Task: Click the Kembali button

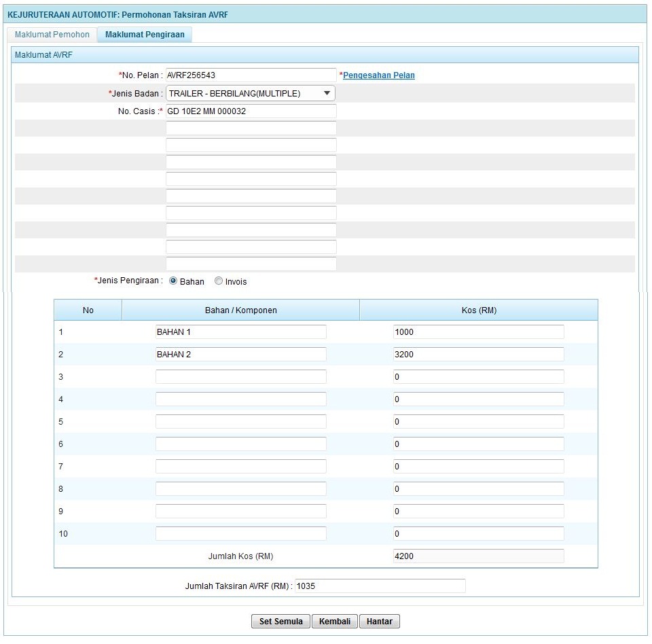Action: (335, 622)
